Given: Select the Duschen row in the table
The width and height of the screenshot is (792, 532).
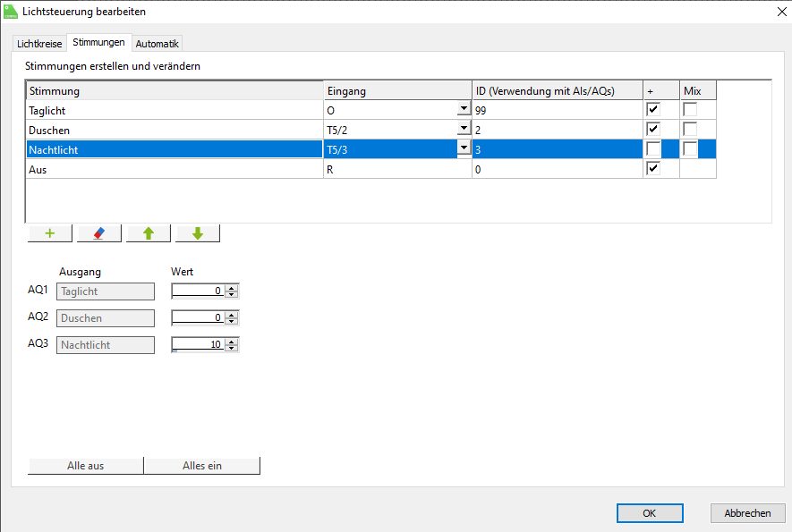Looking at the screenshot, I should pyautogui.click(x=371, y=130).
